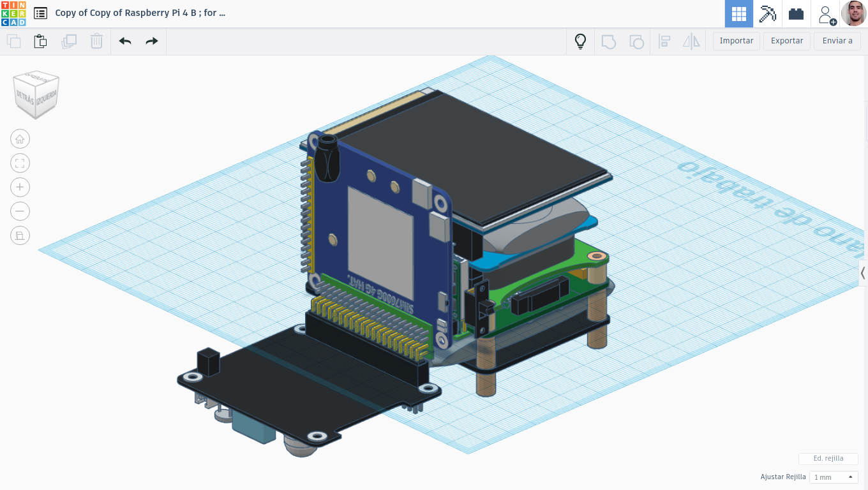Zoom in with the plus icon

(x=20, y=187)
